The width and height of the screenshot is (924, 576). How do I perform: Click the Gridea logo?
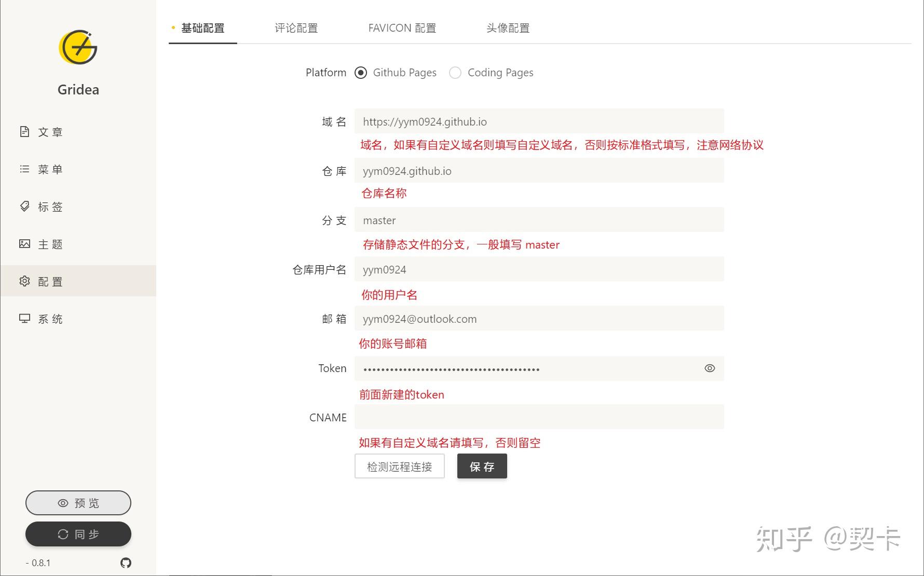(x=78, y=48)
